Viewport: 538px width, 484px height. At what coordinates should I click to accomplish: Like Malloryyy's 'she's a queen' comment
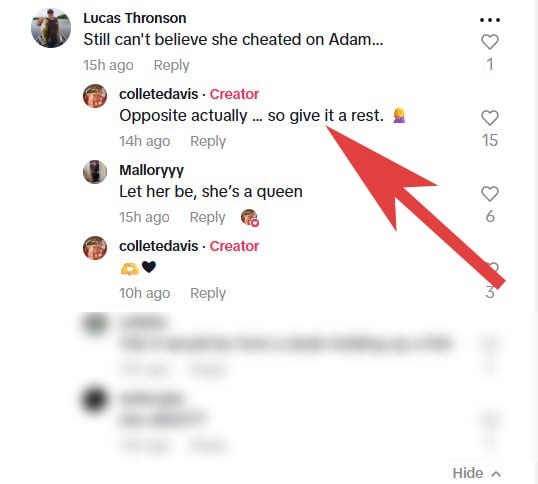tap(490, 194)
